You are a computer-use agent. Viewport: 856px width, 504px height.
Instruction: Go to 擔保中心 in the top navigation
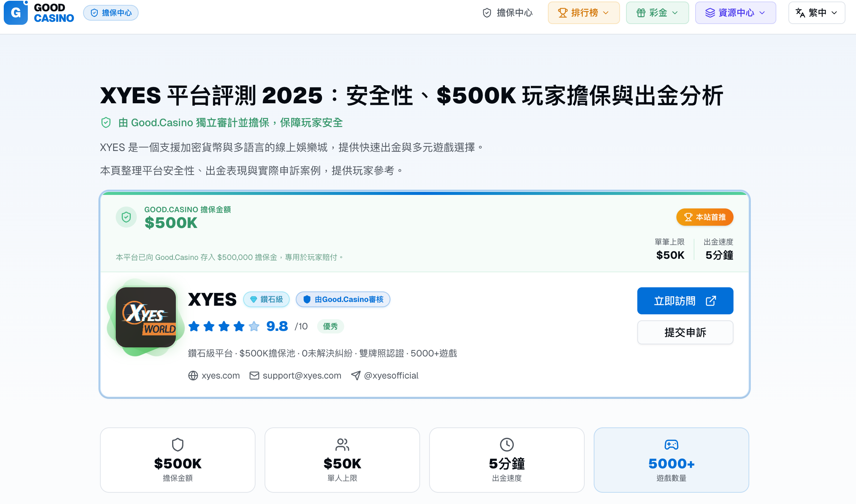click(507, 12)
